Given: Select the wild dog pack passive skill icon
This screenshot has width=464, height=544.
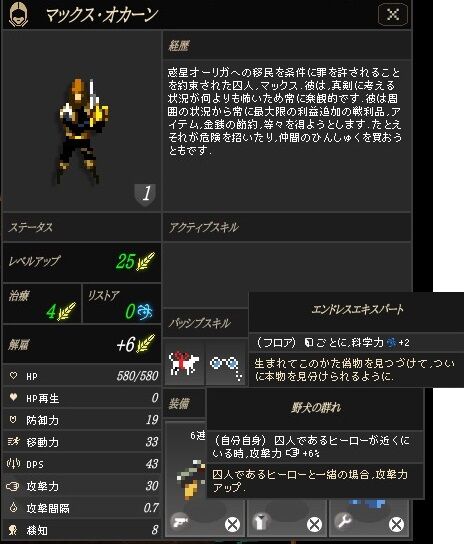Looking at the screenshot, I should pyautogui.click(x=184, y=363).
